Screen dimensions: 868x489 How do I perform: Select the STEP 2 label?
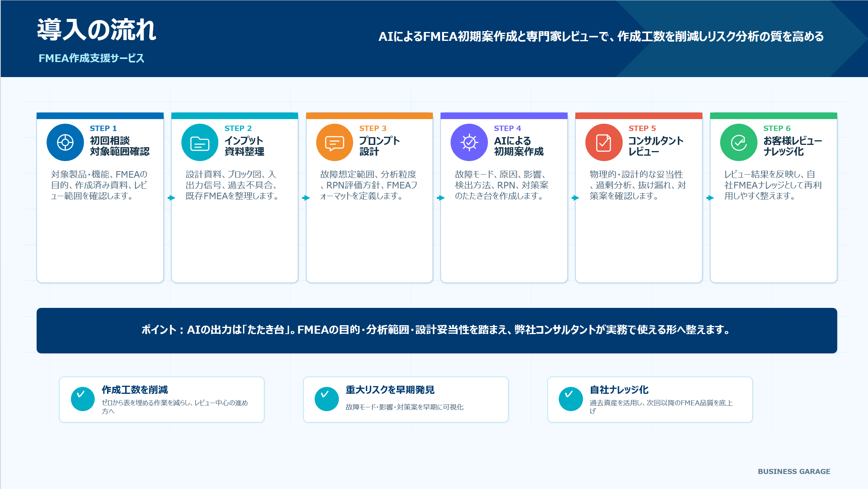click(x=238, y=128)
